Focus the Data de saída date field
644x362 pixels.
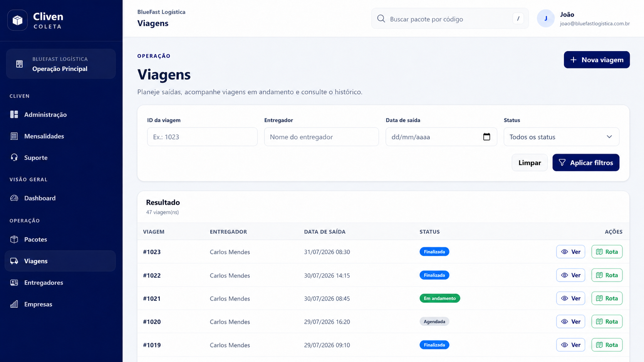441,137
